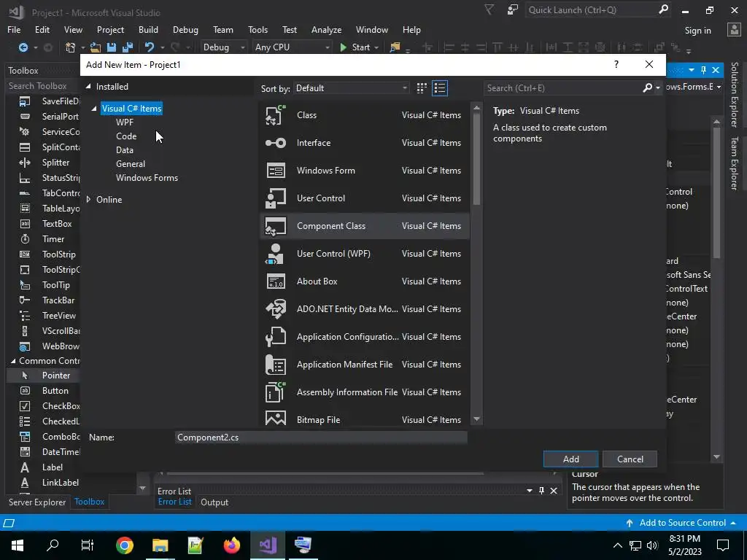This screenshot has height=560, width=747.
Task: Click the Cancel button
Action: point(630,459)
